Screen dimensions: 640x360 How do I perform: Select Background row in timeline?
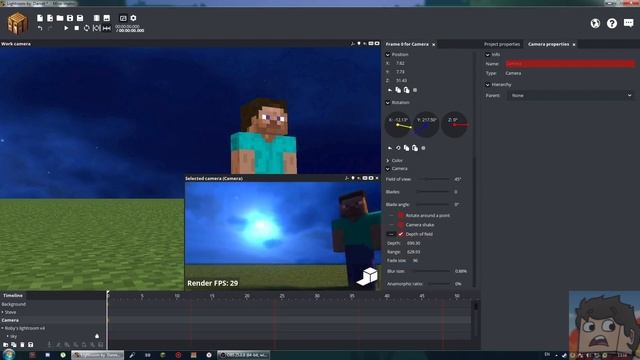click(x=53, y=304)
